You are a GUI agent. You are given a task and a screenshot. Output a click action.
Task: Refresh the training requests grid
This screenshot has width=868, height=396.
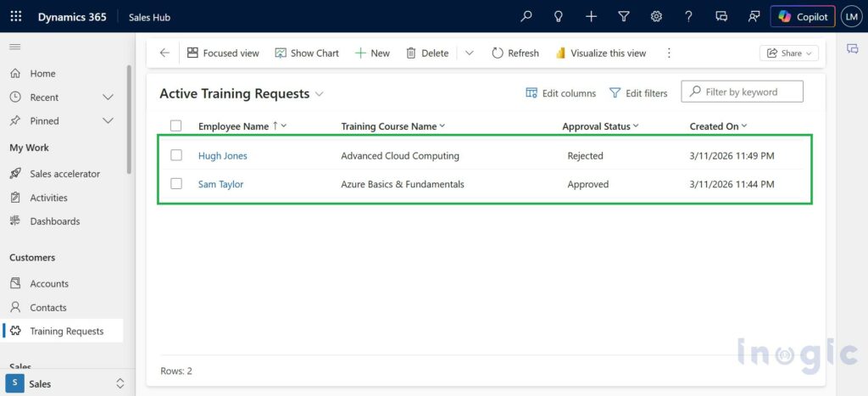coord(515,53)
